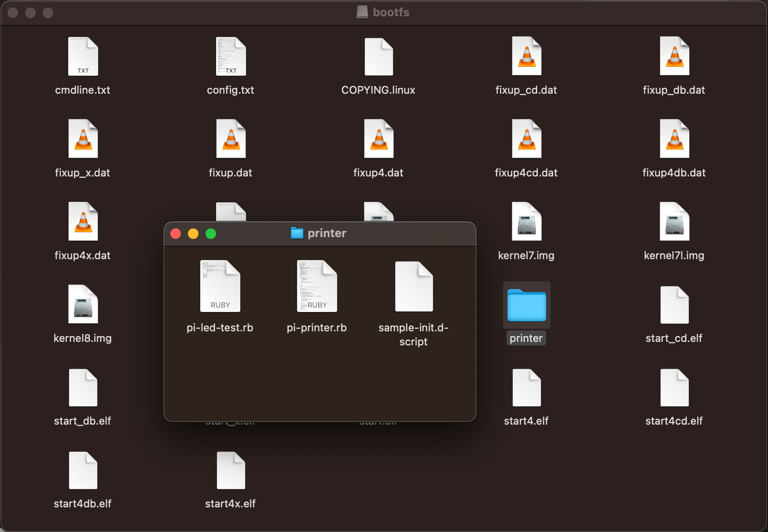
Task: Select the fixup_x.dat file icon
Action: (83, 139)
